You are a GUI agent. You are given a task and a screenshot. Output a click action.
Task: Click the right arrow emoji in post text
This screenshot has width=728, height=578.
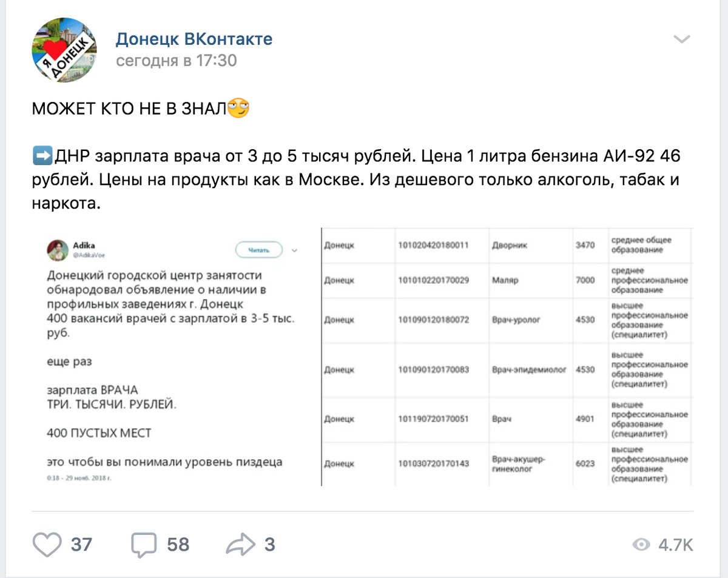42,156
